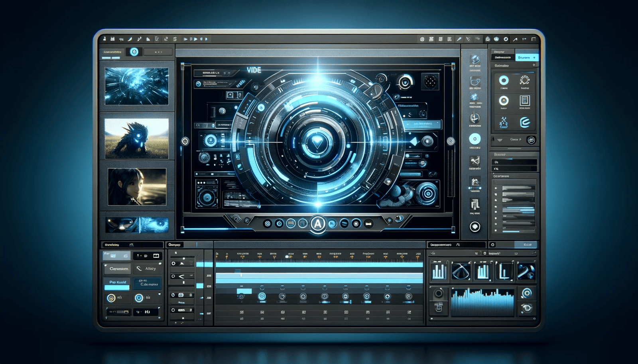Toggle the bottom checkbox in the Ocartenere list

pos(496,230)
